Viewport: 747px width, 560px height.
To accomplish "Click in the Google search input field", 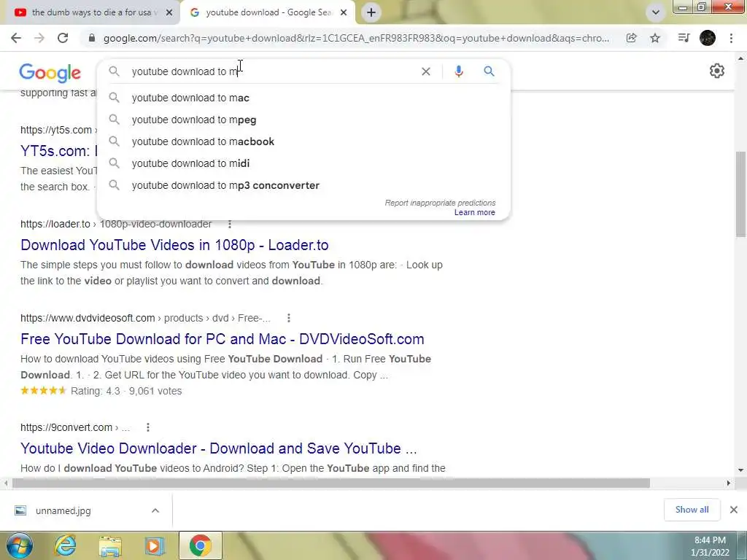I will pyautogui.click(x=271, y=71).
